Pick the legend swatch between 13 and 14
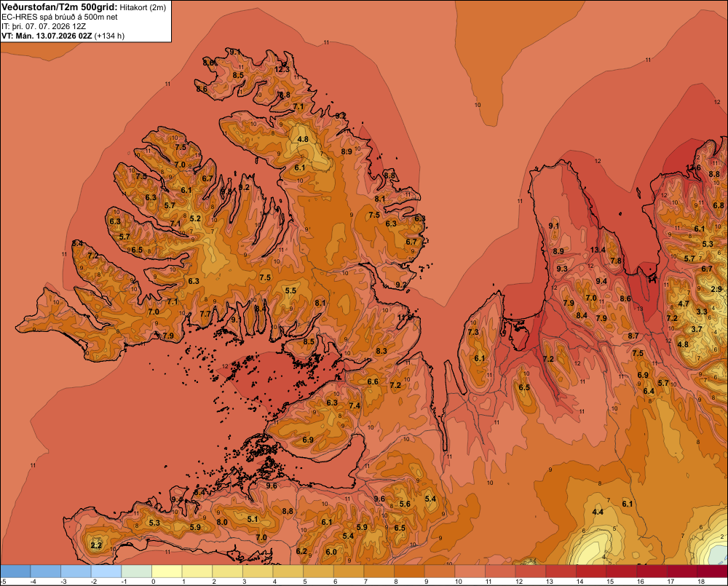Screen dimensions: 728x586 (x=561, y=571)
